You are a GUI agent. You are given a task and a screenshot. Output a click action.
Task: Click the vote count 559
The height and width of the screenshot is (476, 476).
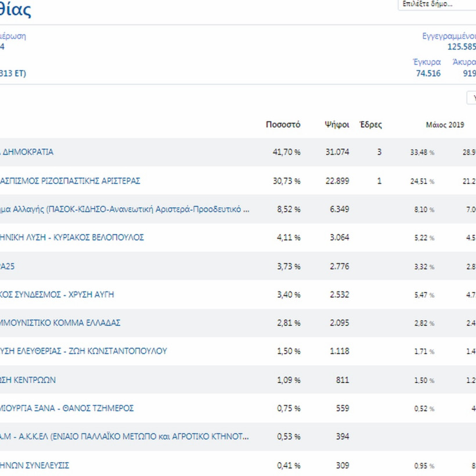[342, 408]
